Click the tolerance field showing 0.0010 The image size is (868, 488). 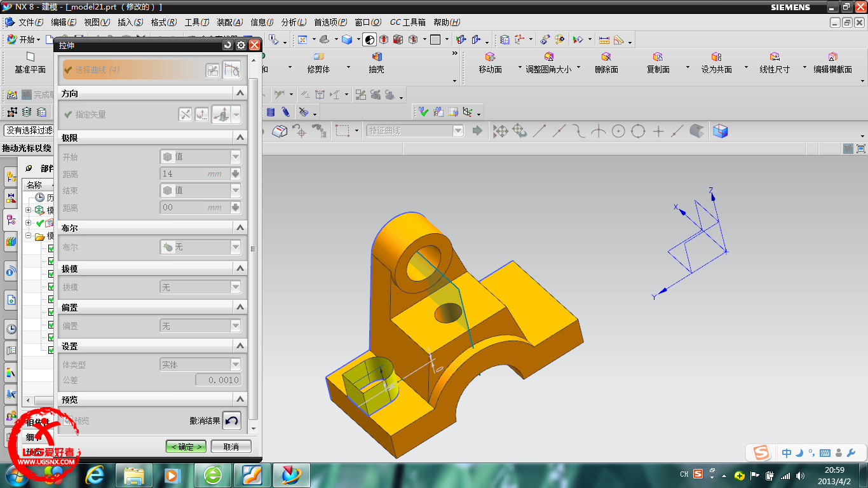(218, 380)
